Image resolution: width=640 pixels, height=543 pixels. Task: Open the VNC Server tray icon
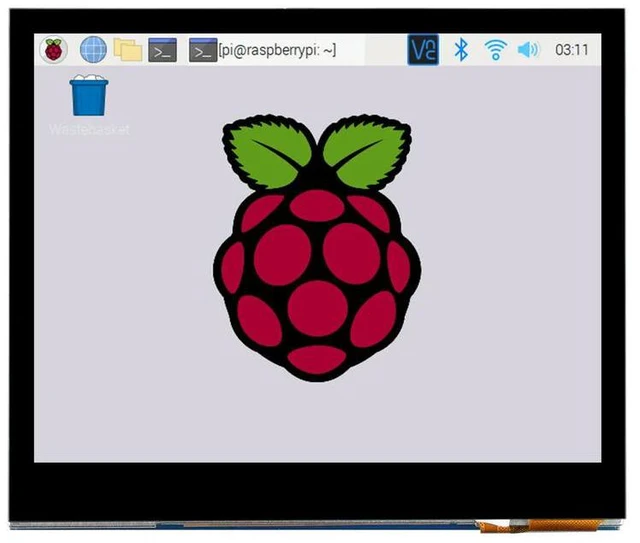[x=423, y=50]
